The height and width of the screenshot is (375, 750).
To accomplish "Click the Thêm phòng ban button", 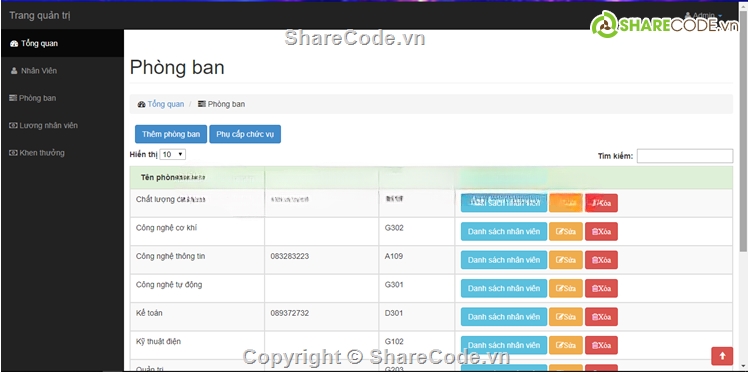I will [171, 134].
